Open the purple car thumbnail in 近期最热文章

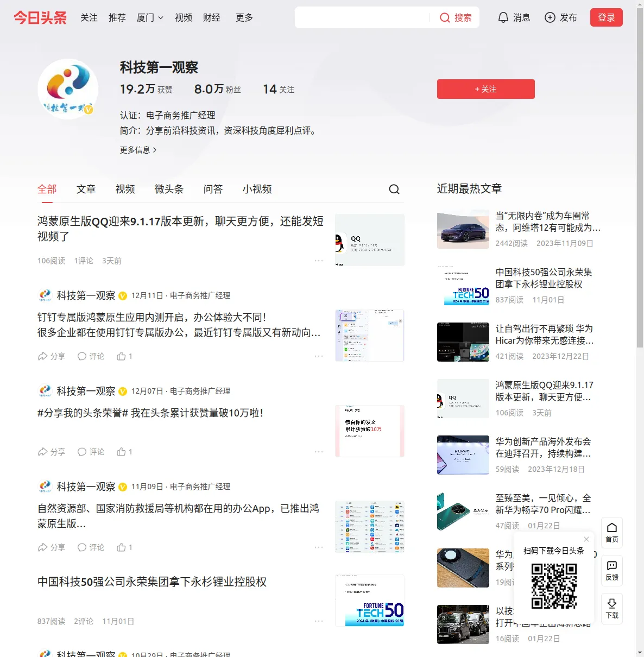click(463, 229)
